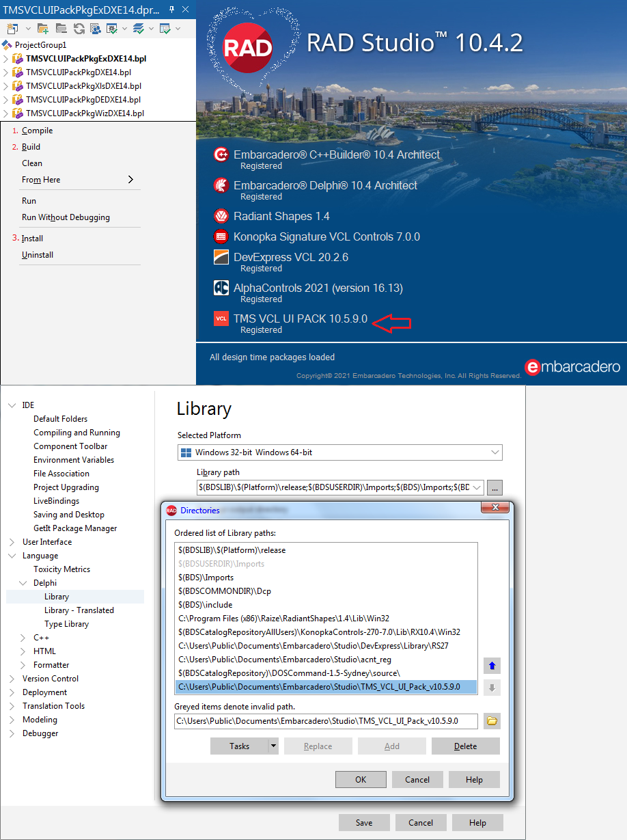
Task: Click the Sync refresh toolbar icon
Action: point(79,28)
